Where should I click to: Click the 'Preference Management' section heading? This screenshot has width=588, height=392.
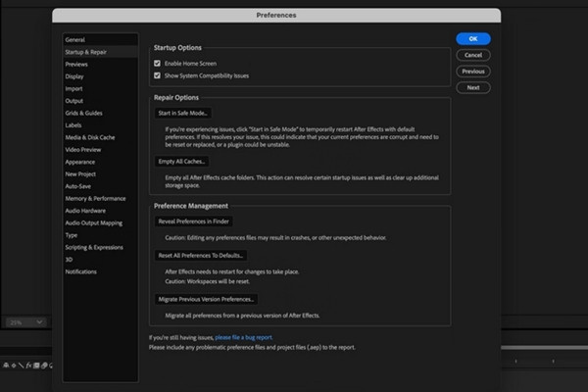coord(191,206)
